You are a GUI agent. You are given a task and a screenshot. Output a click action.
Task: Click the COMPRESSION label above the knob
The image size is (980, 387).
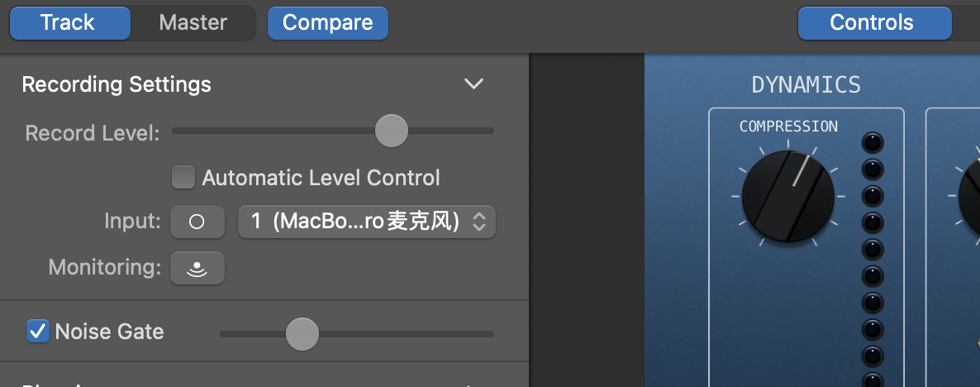(787, 127)
